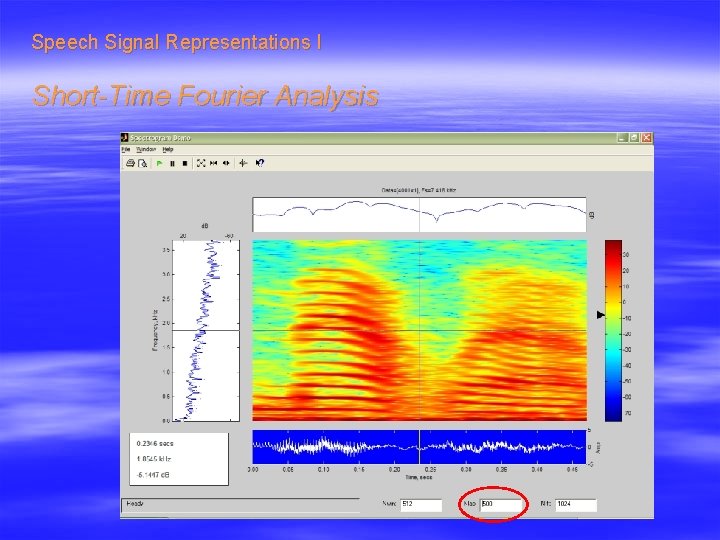Click the -6.1447 dB readout value

point(153,474)
